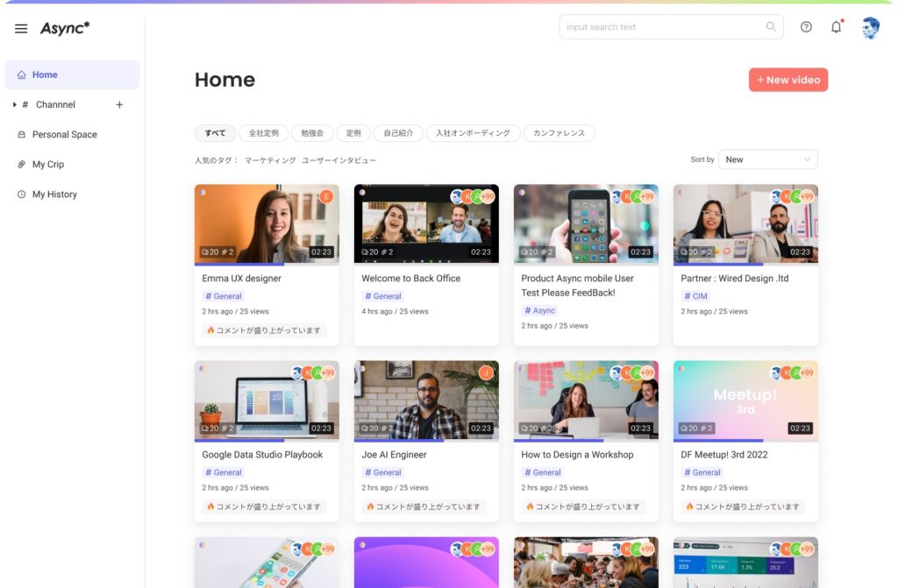Open the Sort by New dropdown
This screenshot has height=588, width=898.
pyautogui.click(x=768, y=159)
